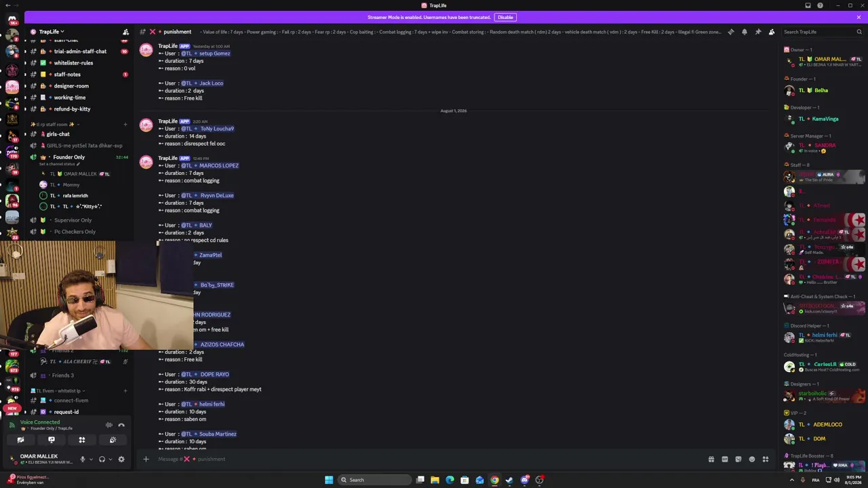Open Discord help question mark
Image resolution: width=868 pixels, height=488 pixels.
pos(820,5)
